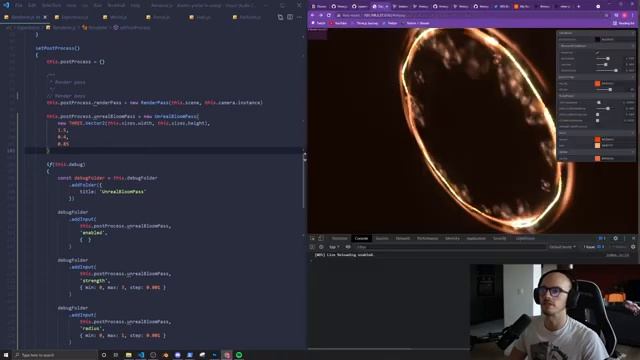Open the Twitch bookmark
640x360 pixels.
pos(319,23)
